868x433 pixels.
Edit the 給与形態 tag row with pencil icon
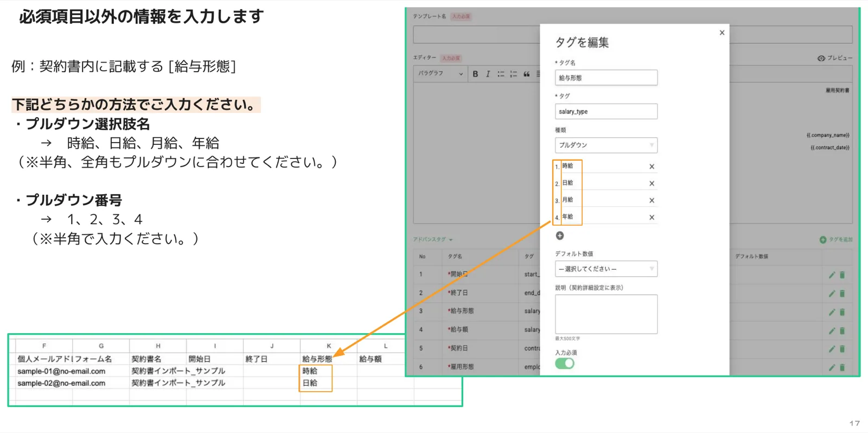pos(832,312)
